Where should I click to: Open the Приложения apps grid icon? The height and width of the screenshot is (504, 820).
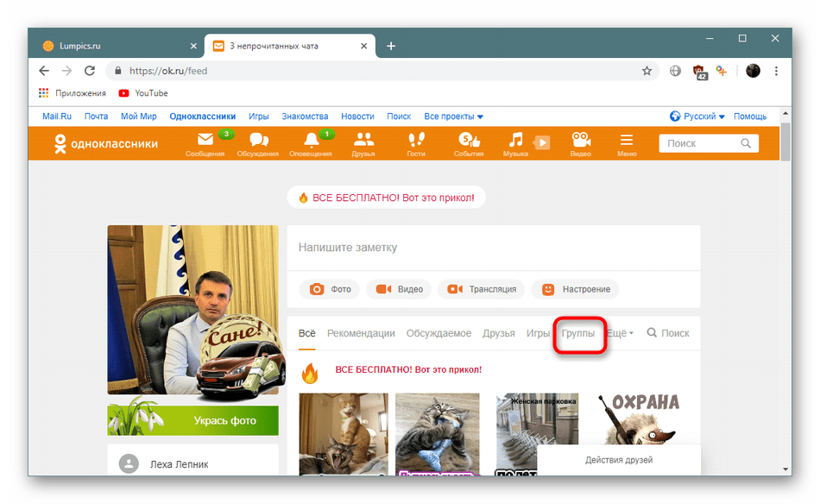click(x=44, y=93)
